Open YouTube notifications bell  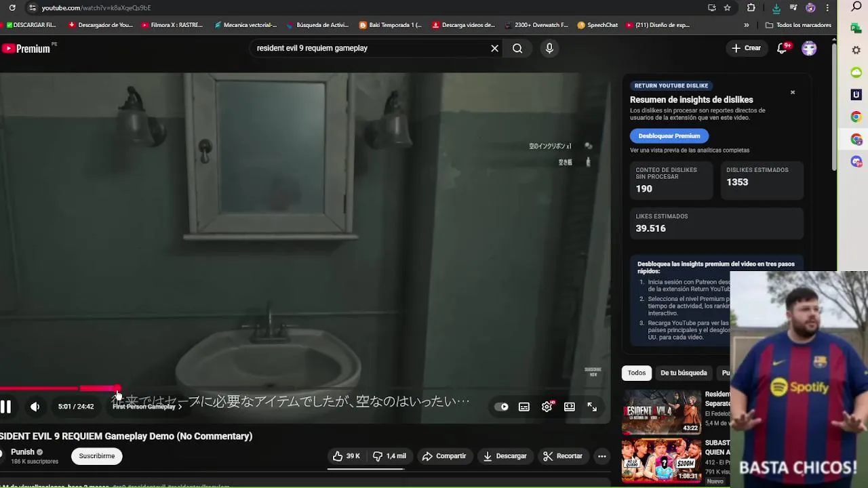point(782,48)
